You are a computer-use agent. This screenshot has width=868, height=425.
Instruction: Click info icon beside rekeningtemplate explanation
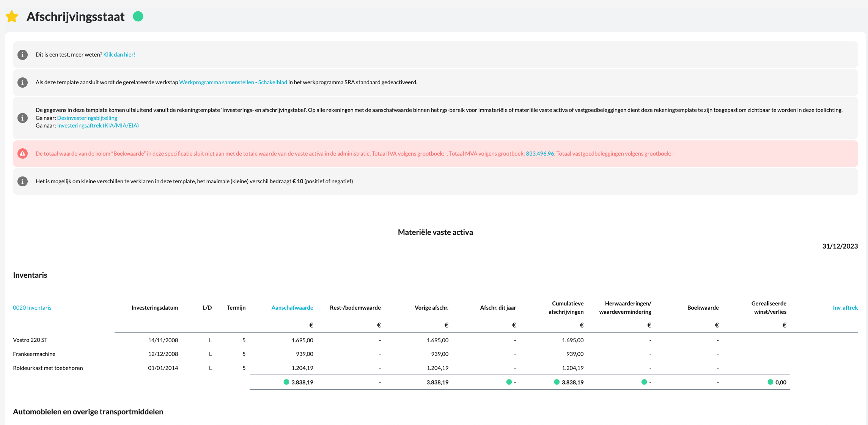click(x=23, y=118)
